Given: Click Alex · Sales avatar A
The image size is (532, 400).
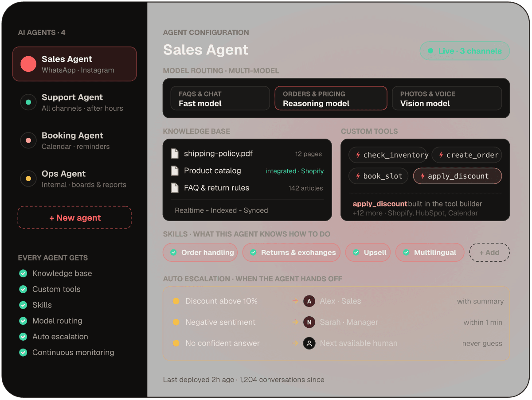Looking at the screenshot, I should [x=309, y=301].
